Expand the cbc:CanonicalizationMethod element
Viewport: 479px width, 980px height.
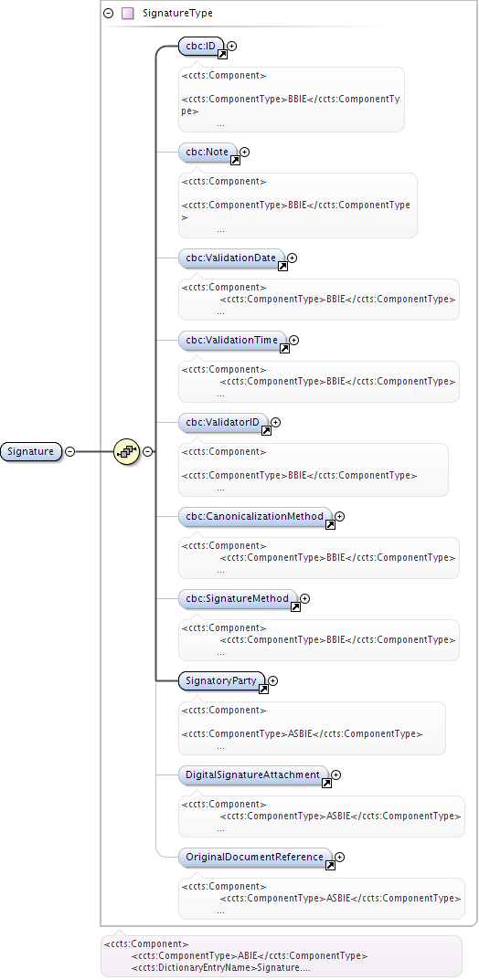tap(340, 516)
